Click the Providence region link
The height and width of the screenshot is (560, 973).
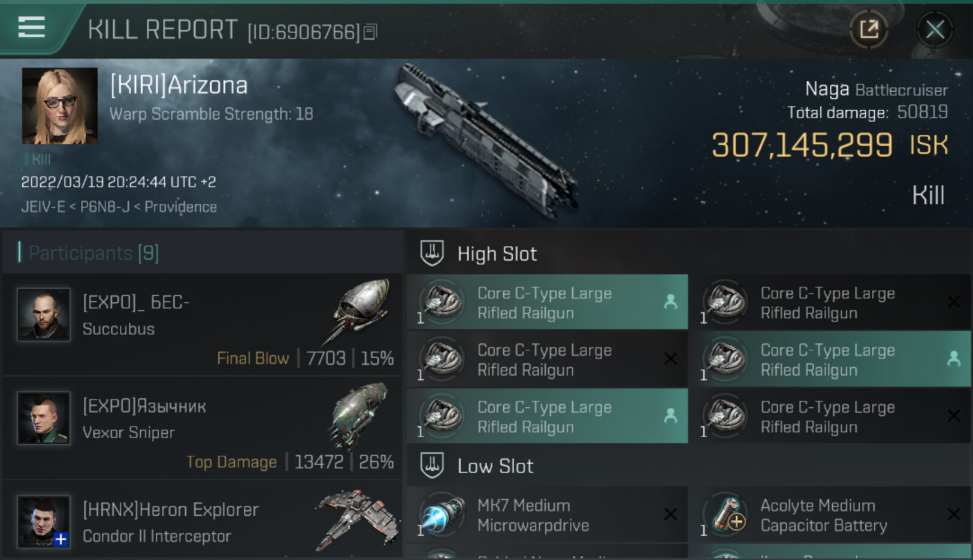pos(180,207)
